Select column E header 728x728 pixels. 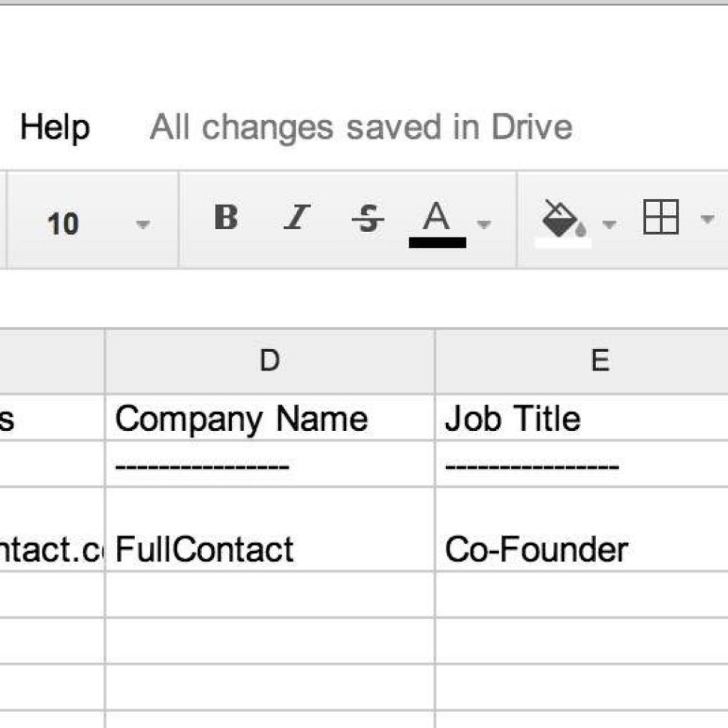[x=598, y=361]
